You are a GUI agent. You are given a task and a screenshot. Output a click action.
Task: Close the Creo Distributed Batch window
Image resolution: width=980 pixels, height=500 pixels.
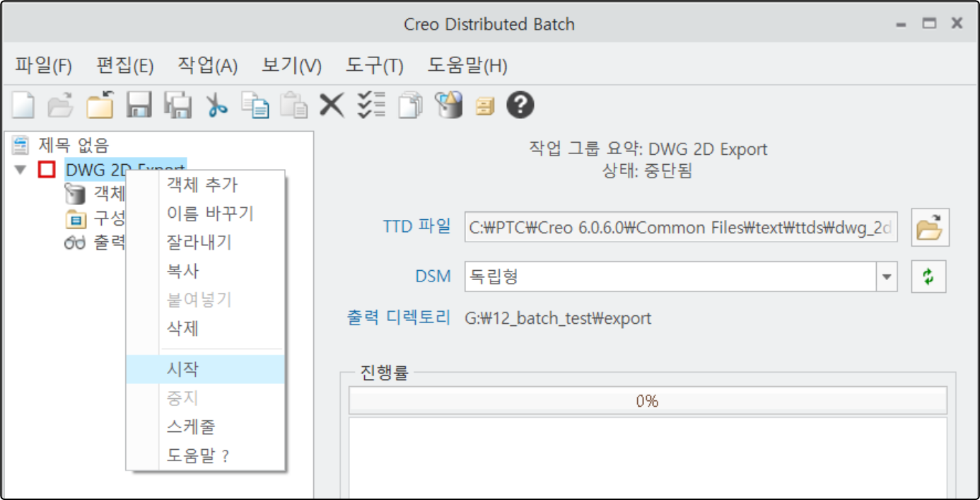point(957,23)
